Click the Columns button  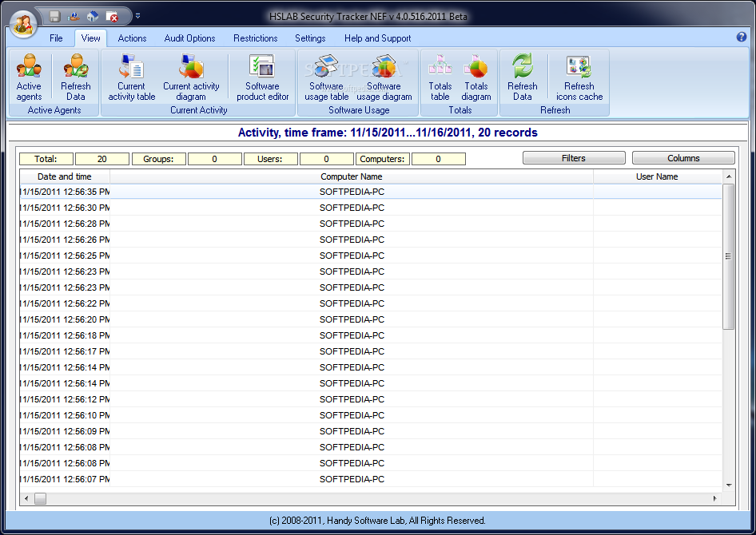click(683, 158)
